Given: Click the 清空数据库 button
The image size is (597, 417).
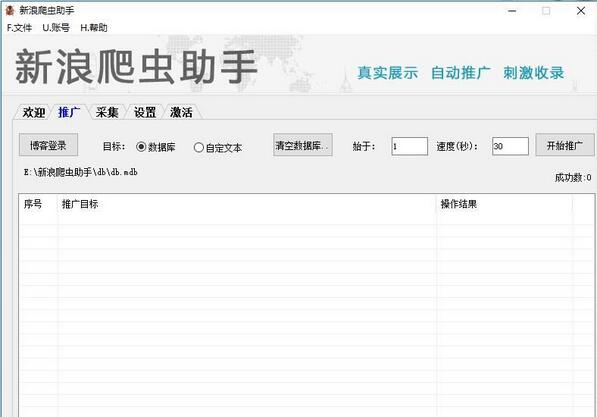Looking at the screenshot, I should pos(303,145).
